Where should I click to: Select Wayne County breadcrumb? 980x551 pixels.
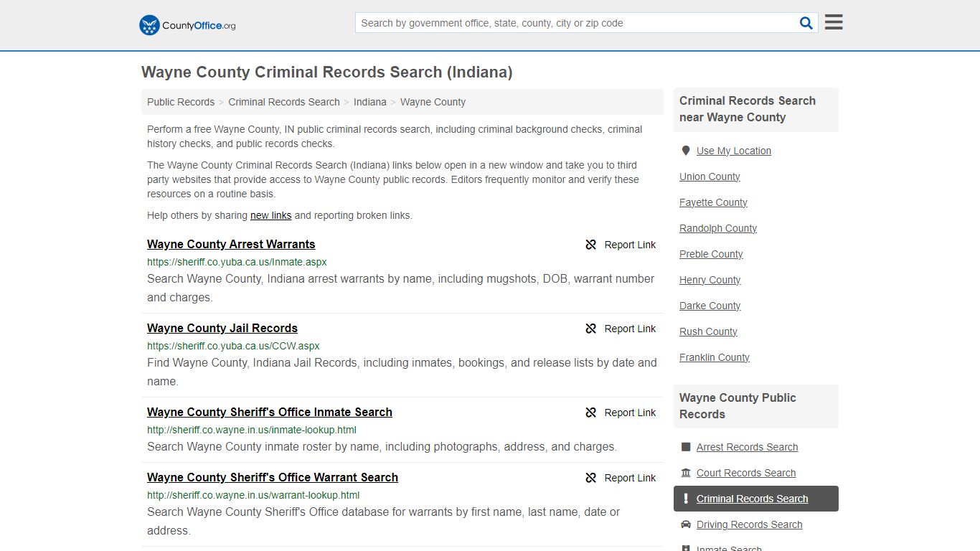pyautogui.click(x=433, y=102)
